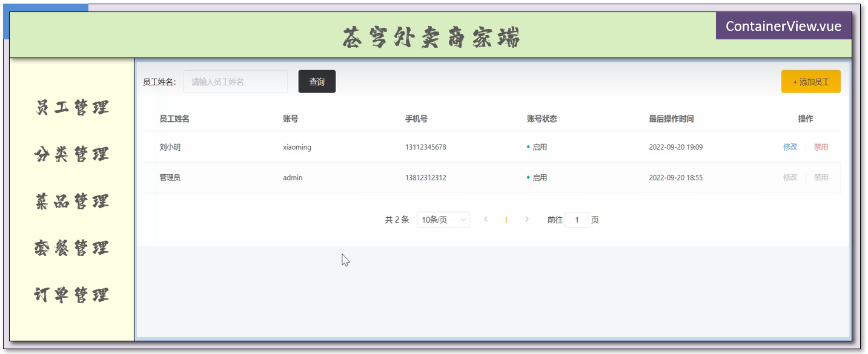Click 修改 in the 管理员 row
Viewport: 868px width, 354px height.
click(x=790, y=178)
